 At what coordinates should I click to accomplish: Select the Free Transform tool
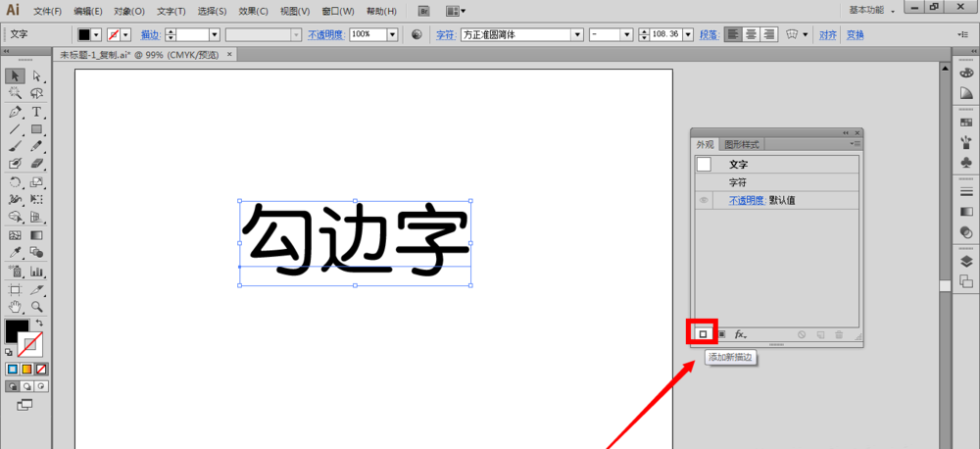click(37, 199)
